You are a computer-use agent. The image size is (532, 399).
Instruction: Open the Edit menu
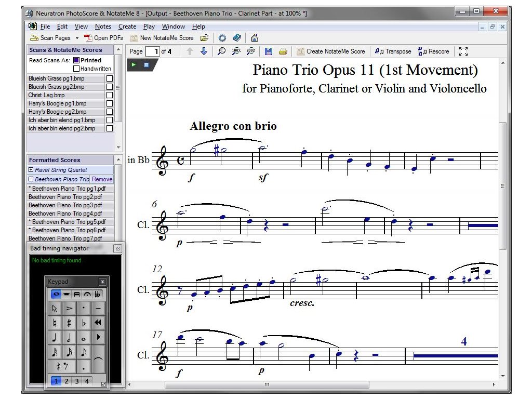click(62, 26)
